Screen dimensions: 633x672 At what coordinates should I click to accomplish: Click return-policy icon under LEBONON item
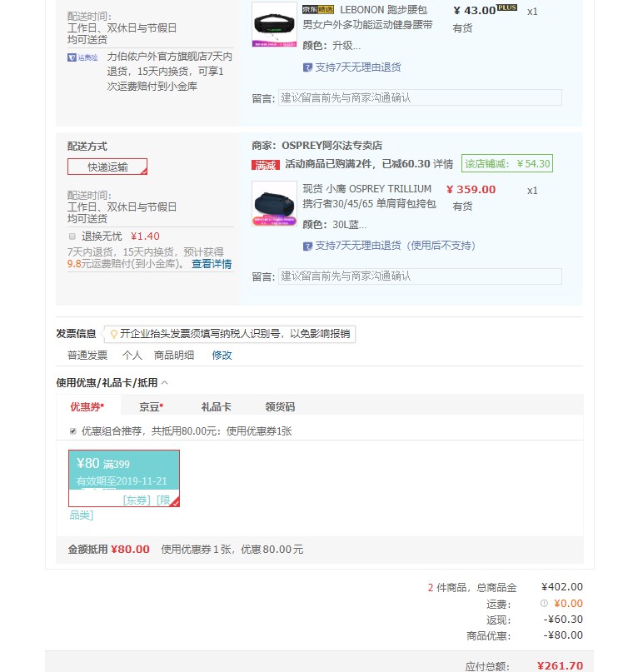[x=307, y=67]
